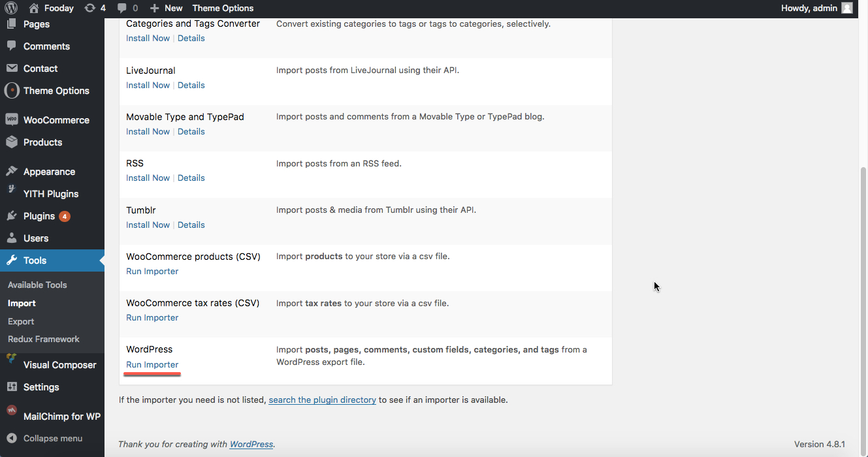Click the Theme Options circle icon
Image resolution: width=868 pixels, height=457 pixels.
coord(12,91)
